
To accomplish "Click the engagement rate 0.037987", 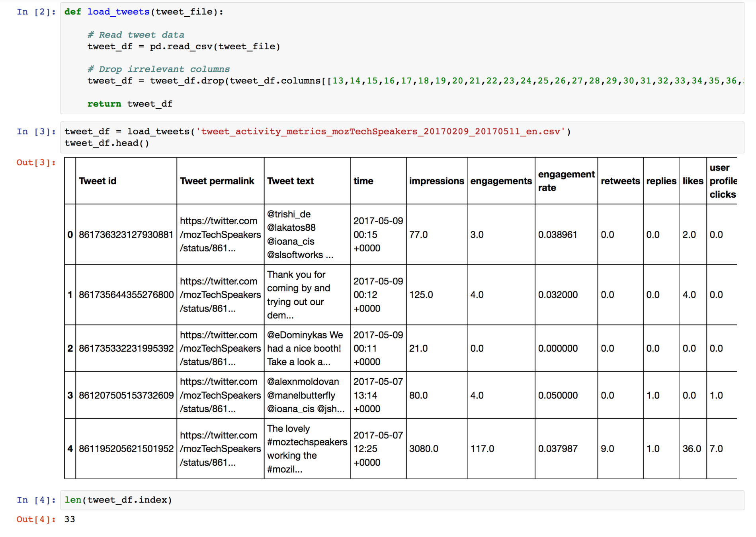I will pos(558,449).
